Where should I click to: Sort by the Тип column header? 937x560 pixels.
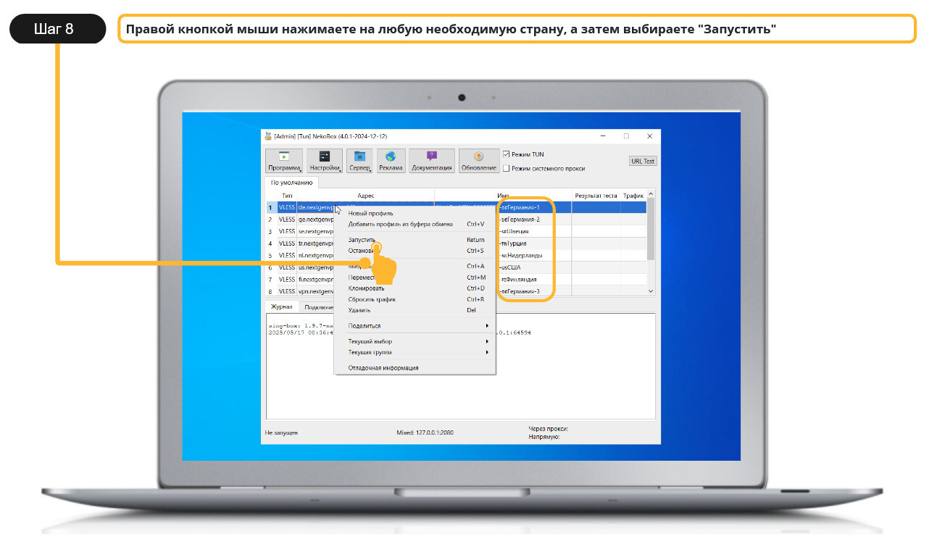287,196
